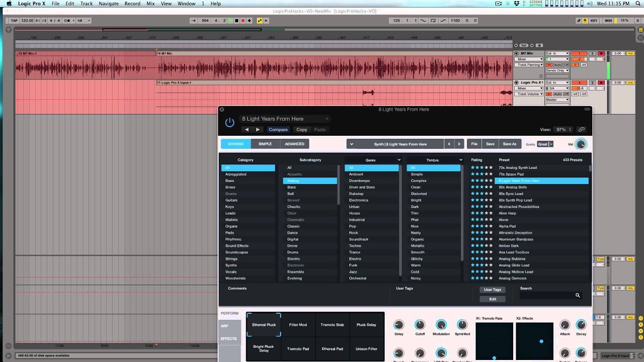Collapse the M7 Mic track fold triangle

[x=516, y=53]
